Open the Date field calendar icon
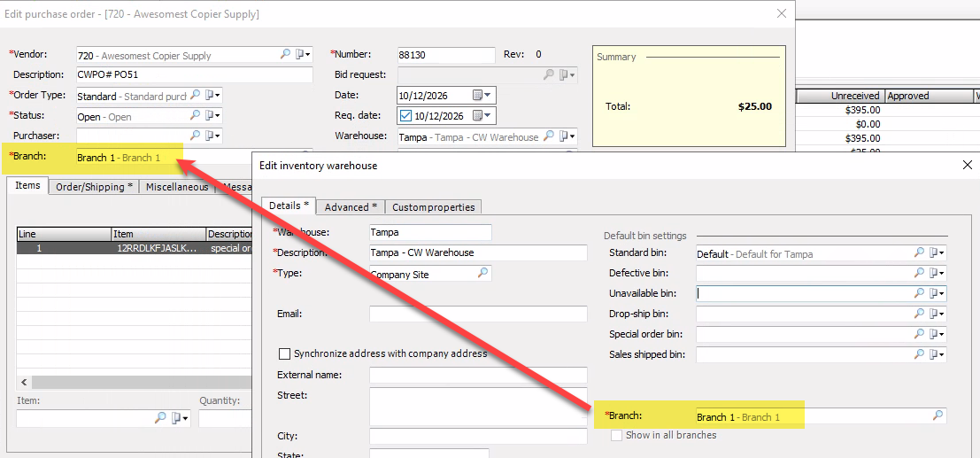This screenshot has height=458, width=980. 477,95
